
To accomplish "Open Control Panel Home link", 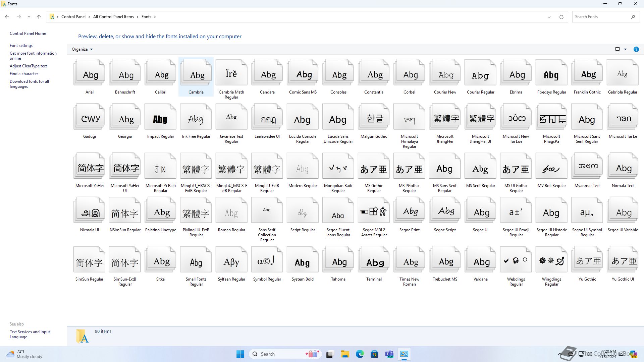I will tap(28, 34).
